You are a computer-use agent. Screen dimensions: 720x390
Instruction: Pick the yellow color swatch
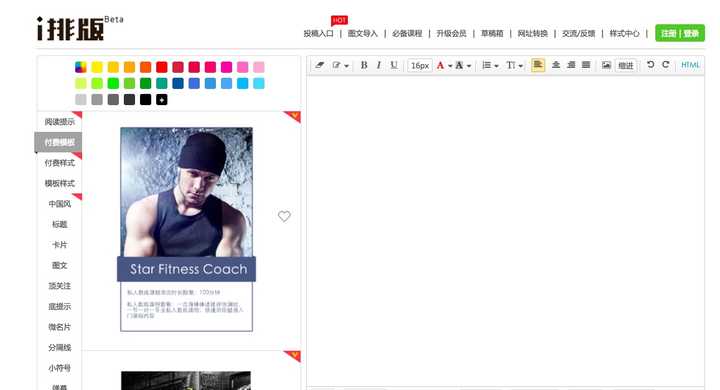click(97, 67)
